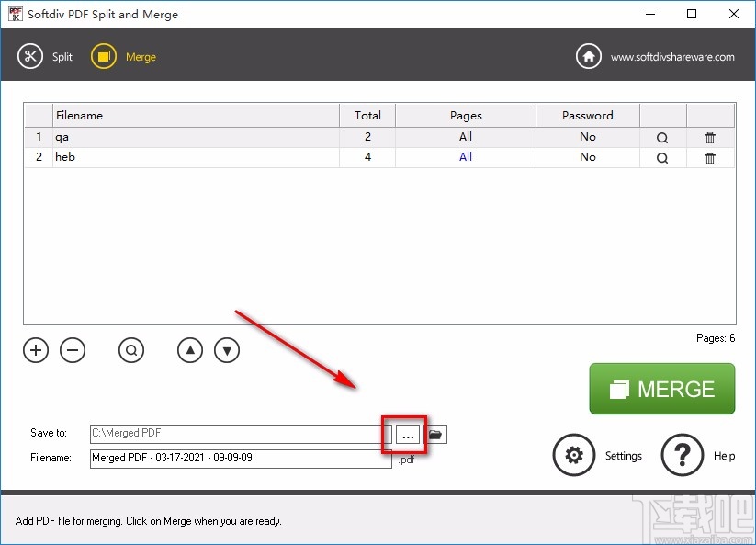756x545 pixels.
Task: Move selected file up
Action: [x=190, y=350]
